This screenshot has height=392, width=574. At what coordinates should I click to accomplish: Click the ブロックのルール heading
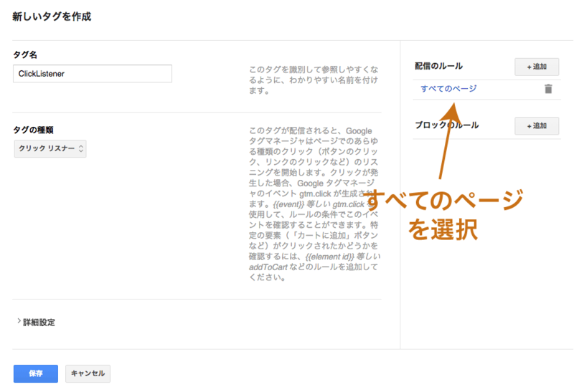(x=446, y=125)
